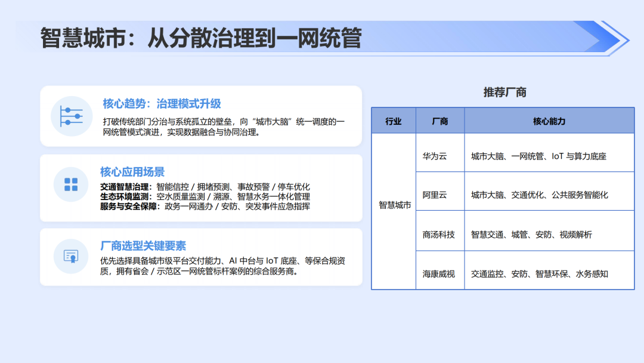Screen dimensions: 644x363
Task: Select the 华为云 vendor cell
Action: tap(440, 152)
